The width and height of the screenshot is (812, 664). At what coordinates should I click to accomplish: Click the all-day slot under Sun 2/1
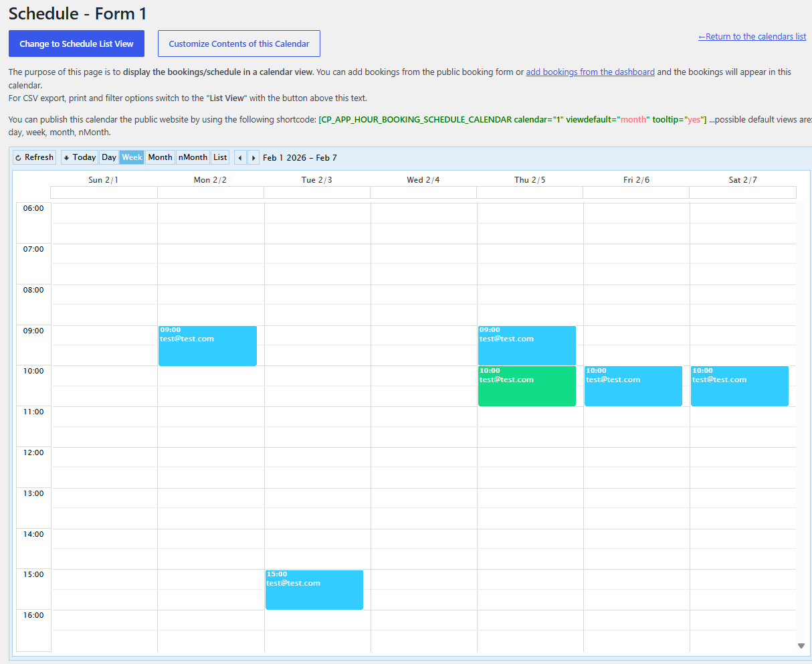[104, 192]
